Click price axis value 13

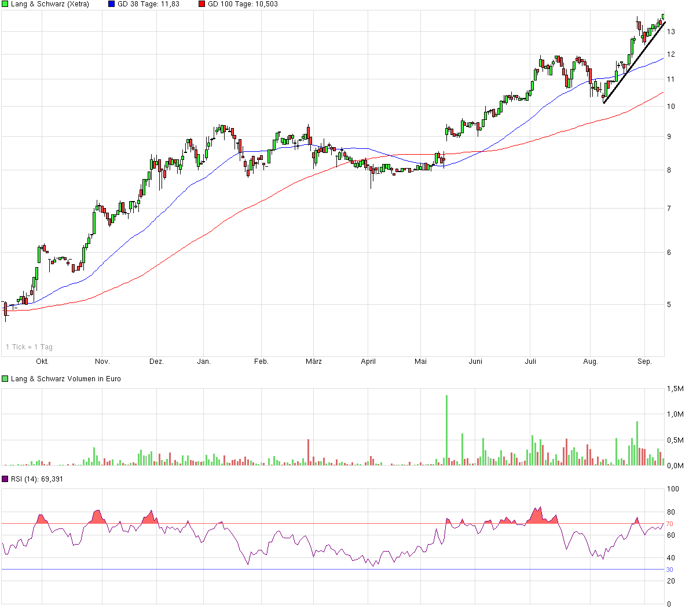(x=671, y=32)
